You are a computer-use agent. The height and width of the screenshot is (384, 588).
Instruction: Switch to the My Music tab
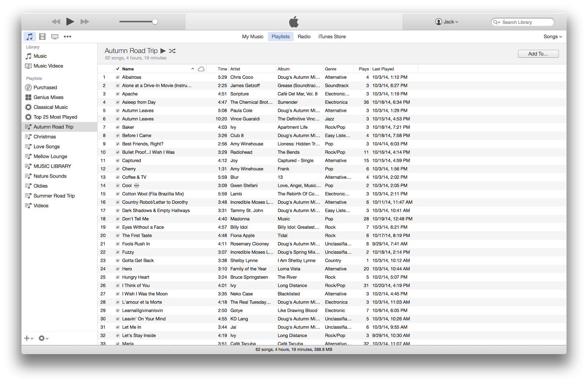[x=253, y=36]
